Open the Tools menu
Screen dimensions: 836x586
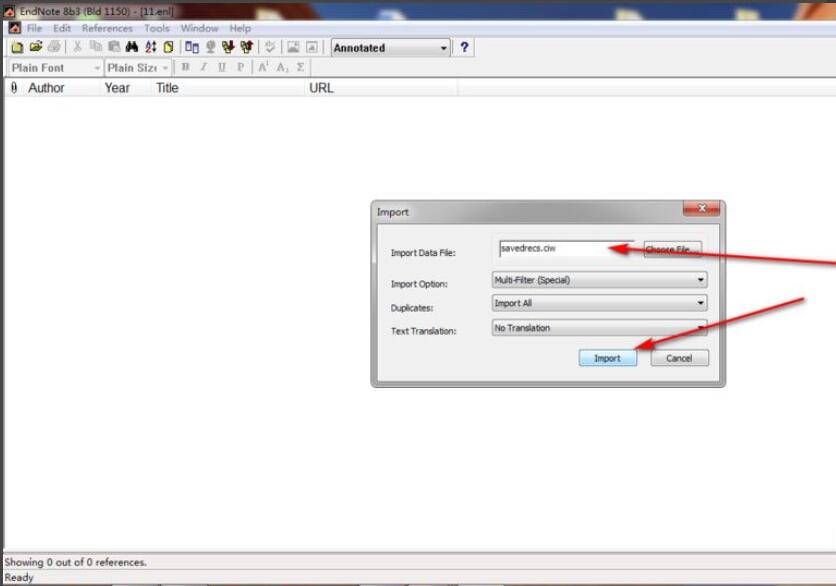pos(157,28)
